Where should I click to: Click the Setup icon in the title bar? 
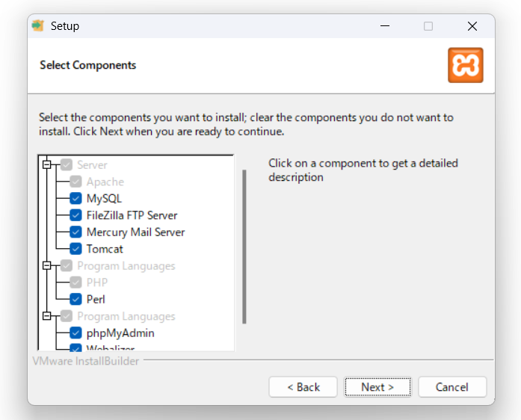click(x=38, y=26)
